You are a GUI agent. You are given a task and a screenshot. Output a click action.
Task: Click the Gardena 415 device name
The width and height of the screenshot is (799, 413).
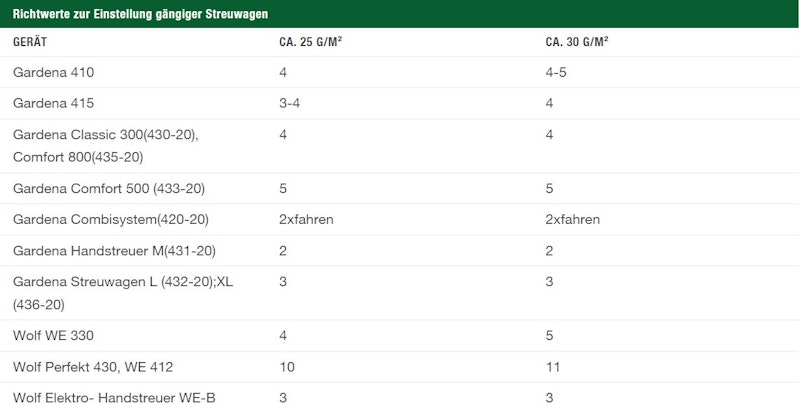click(54, 103)
